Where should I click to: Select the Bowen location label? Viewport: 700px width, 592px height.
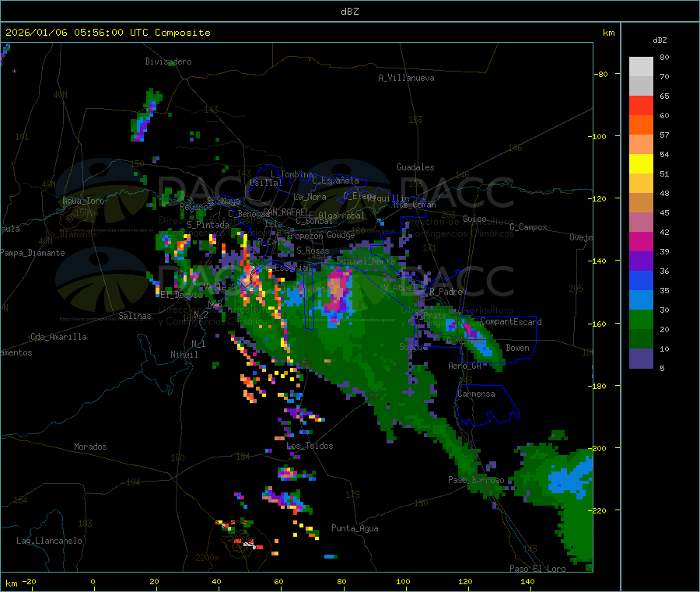(x=517, y=348)
